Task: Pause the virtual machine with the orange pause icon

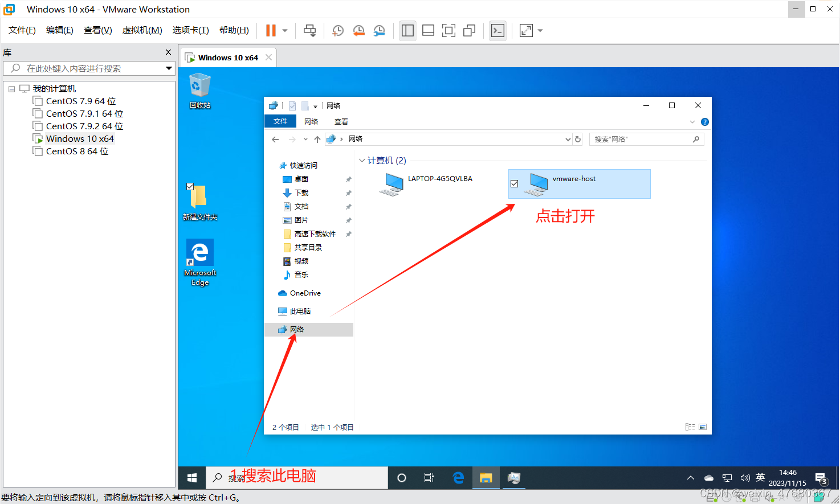Action: click(271, 31)
